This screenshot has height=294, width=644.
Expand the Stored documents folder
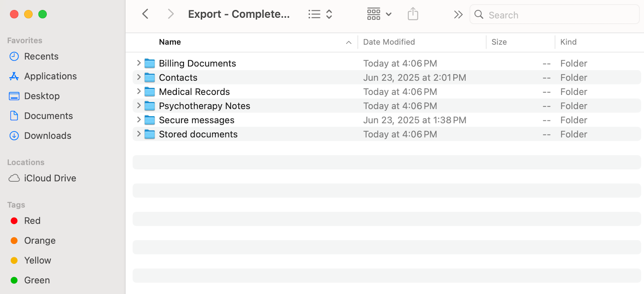click(x=139, y=134)
